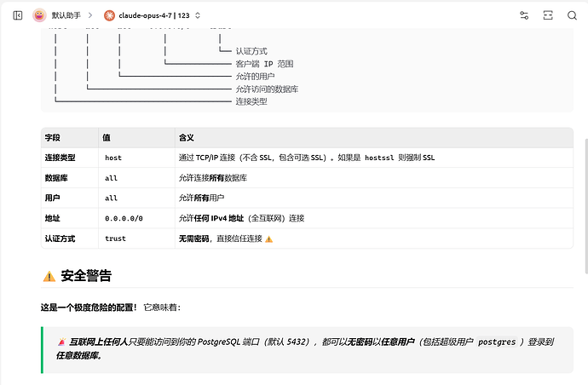Select the 认证方式 table row label
Viewport: 588px width, 385px height.
coord(60,238)
